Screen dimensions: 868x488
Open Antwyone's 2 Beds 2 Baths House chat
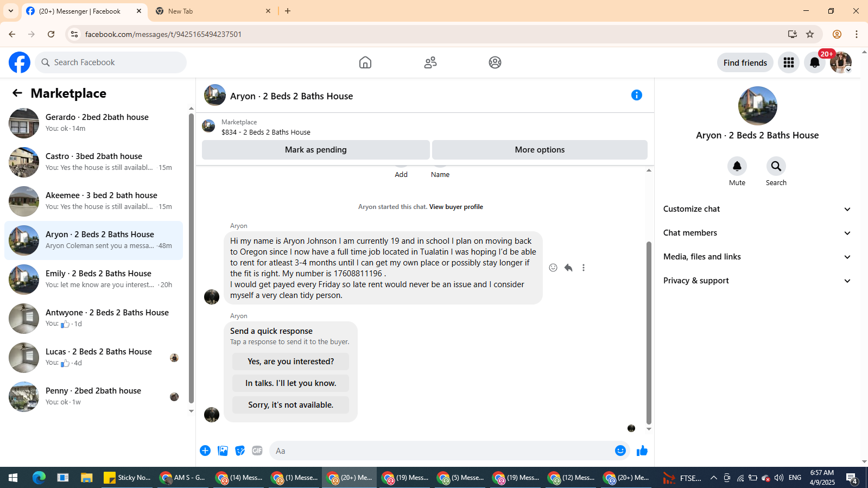click(94, 319)
